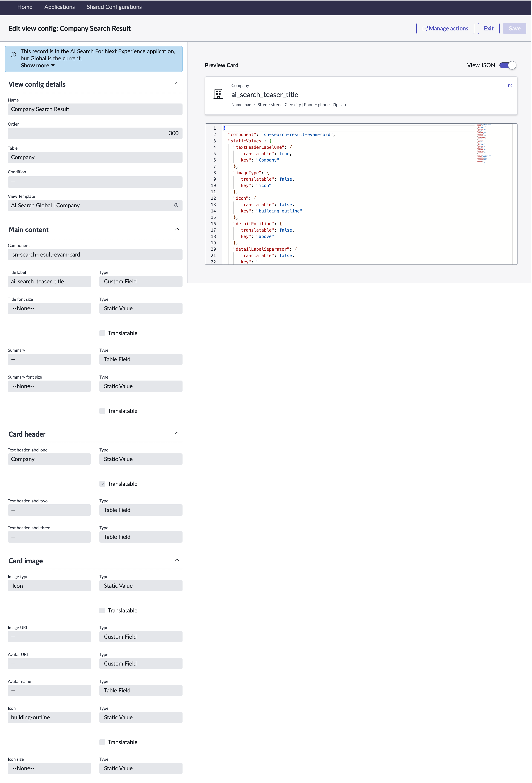
Task: Collapse the Card image section
Action: pos(177,560)
